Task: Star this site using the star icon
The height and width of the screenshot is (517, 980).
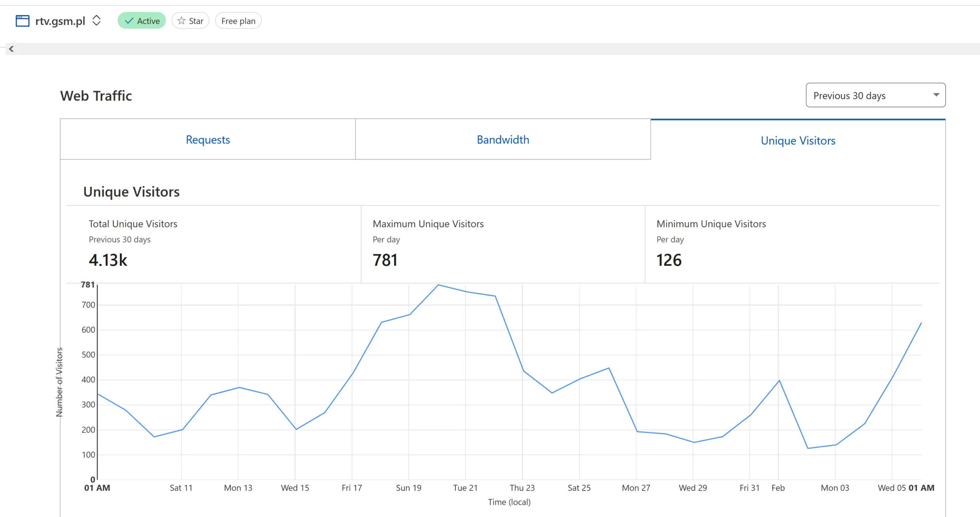Action: (181, 21)
